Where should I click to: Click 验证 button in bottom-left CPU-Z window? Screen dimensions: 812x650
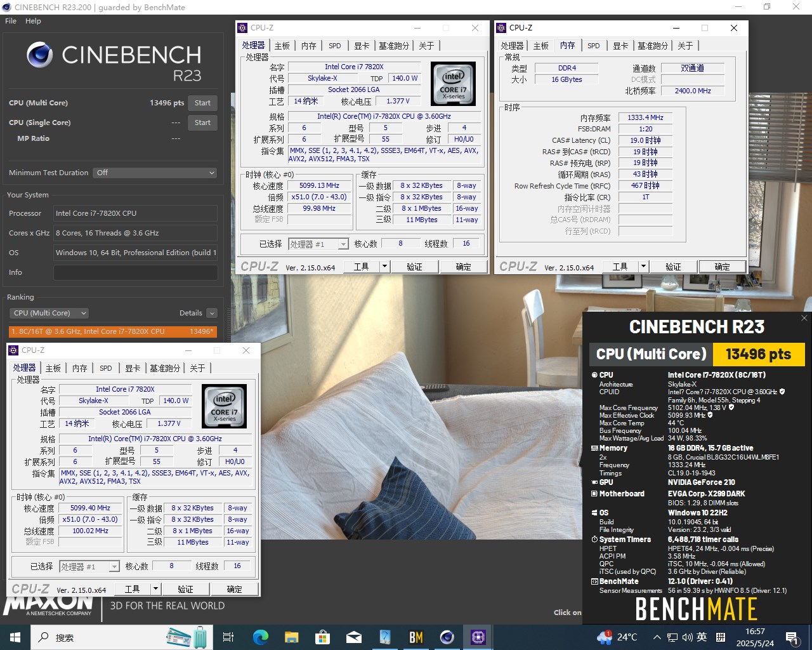[185, 589]
